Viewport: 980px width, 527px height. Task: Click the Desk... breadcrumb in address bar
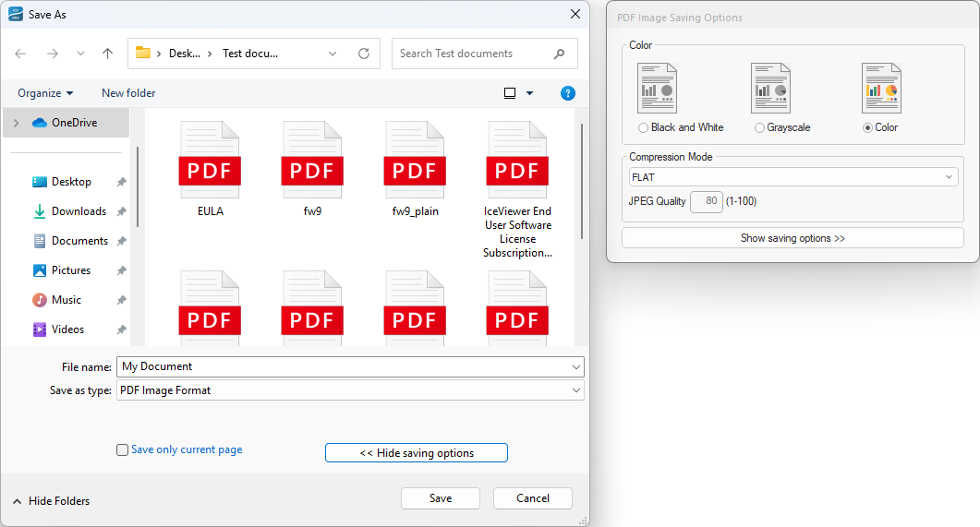pos(185,54)
